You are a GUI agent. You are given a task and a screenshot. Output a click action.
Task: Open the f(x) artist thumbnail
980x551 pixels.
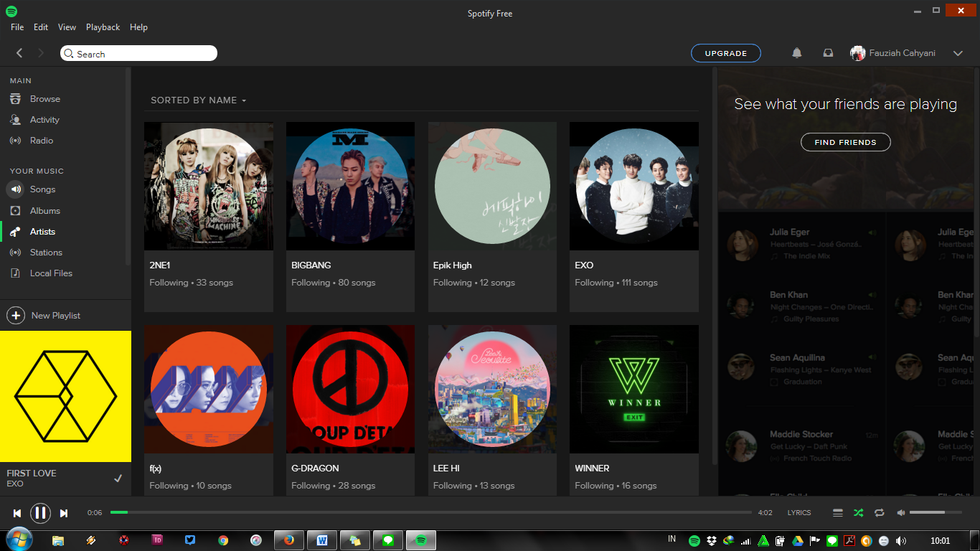point(209,389)
